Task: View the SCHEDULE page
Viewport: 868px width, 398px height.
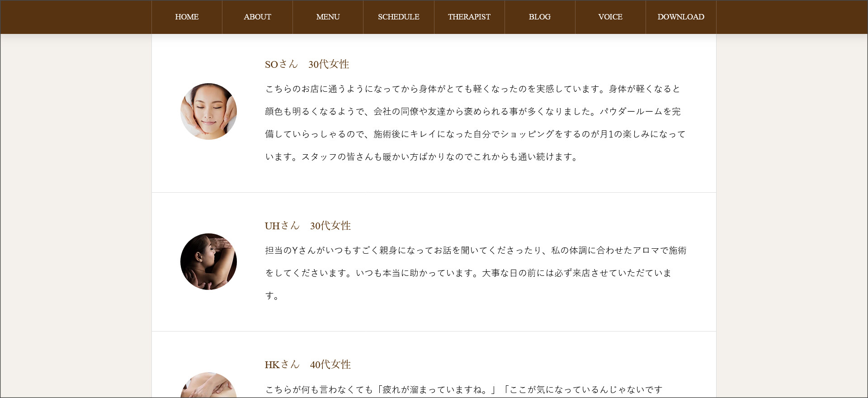Action: tap(398, 17)
